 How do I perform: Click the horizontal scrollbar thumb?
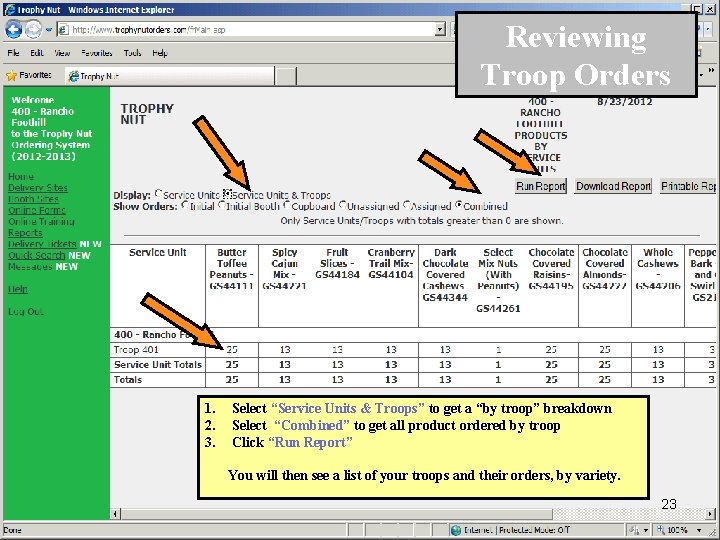tap(336, 513)
